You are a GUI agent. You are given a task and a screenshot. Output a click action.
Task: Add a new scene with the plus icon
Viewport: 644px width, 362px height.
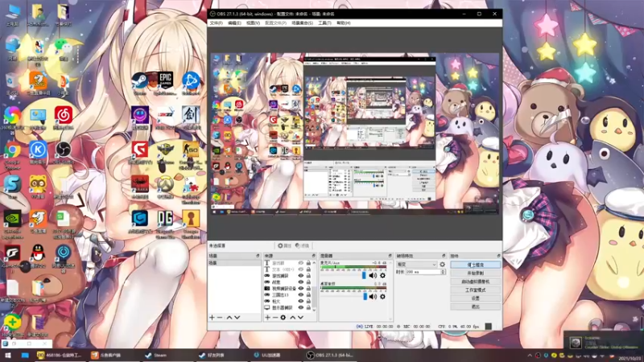[212, 317]
